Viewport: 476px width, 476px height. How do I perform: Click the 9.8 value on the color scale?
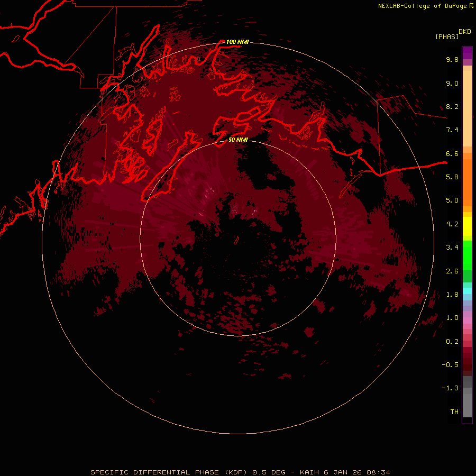[452, 59]
